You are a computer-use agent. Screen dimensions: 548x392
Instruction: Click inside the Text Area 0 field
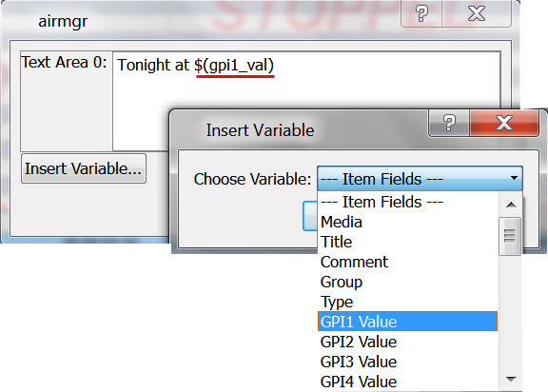pyautogui.click(x=306, y=101)
